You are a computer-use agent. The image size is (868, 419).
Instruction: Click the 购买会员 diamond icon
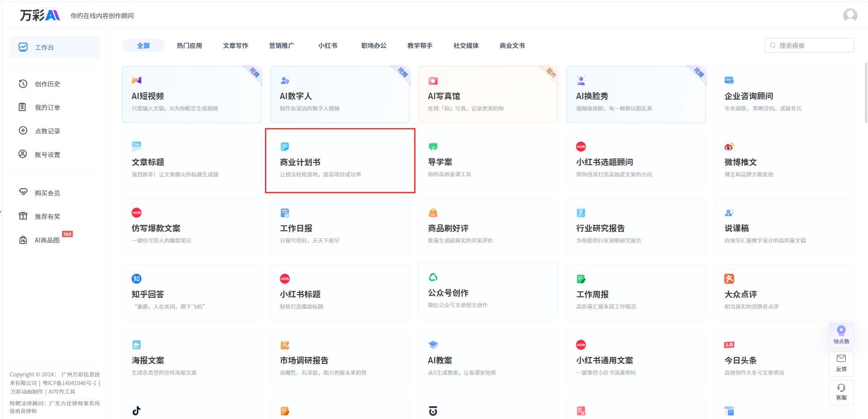(23, 192)
